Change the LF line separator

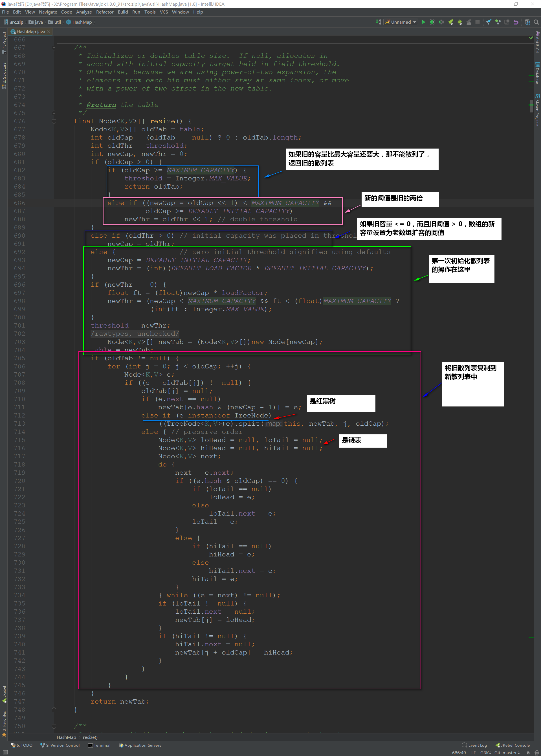coord(473,753)
